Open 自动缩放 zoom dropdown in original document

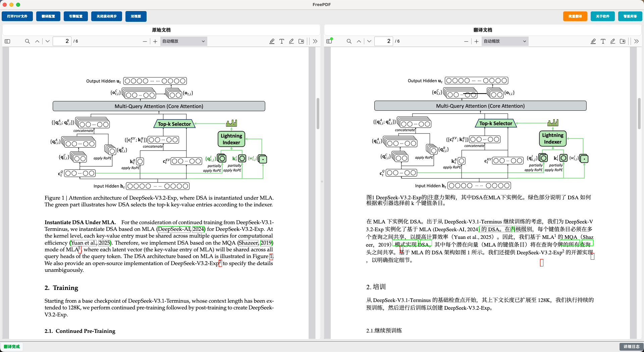coord(183,41)
